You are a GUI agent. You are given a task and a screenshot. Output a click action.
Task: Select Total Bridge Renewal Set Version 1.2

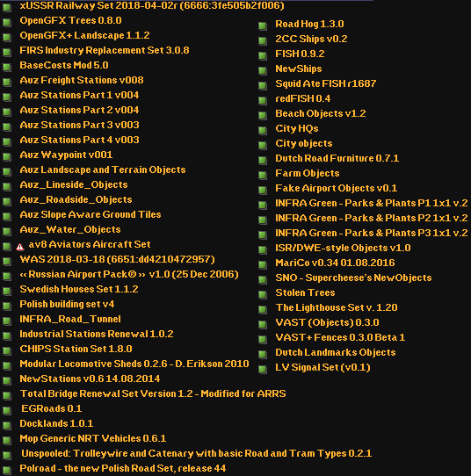pos(153,393)
